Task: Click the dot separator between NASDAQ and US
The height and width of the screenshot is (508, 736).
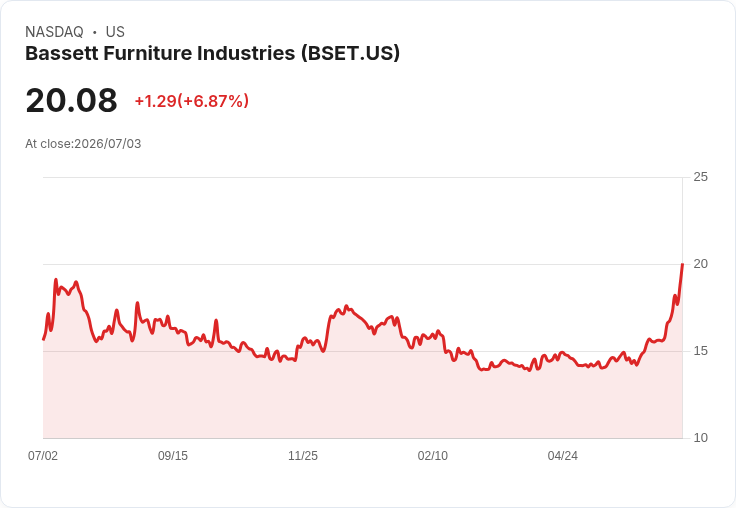Action: click(x=95, y=32)
